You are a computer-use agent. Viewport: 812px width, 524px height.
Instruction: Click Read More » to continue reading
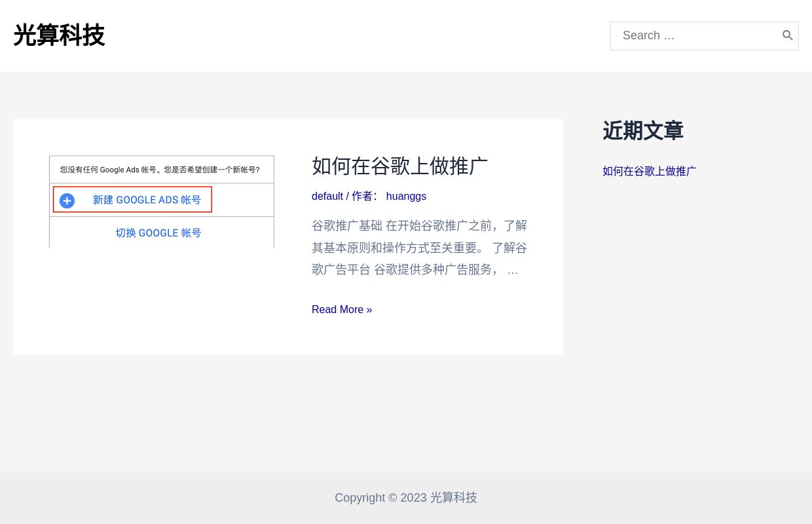[342, 309]
